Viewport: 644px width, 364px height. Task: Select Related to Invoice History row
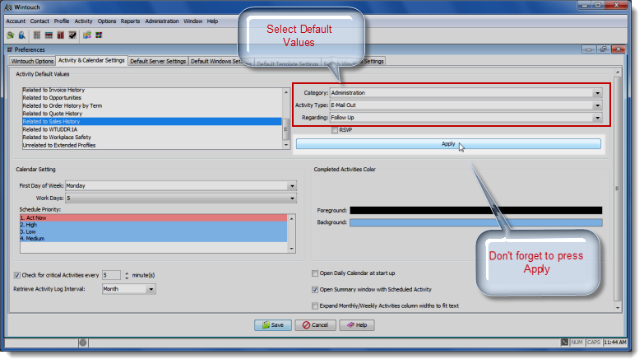[x=152, y=90]
